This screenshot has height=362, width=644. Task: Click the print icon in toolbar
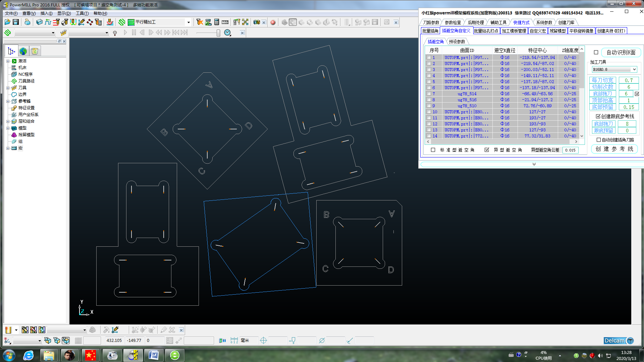[27, 22]
